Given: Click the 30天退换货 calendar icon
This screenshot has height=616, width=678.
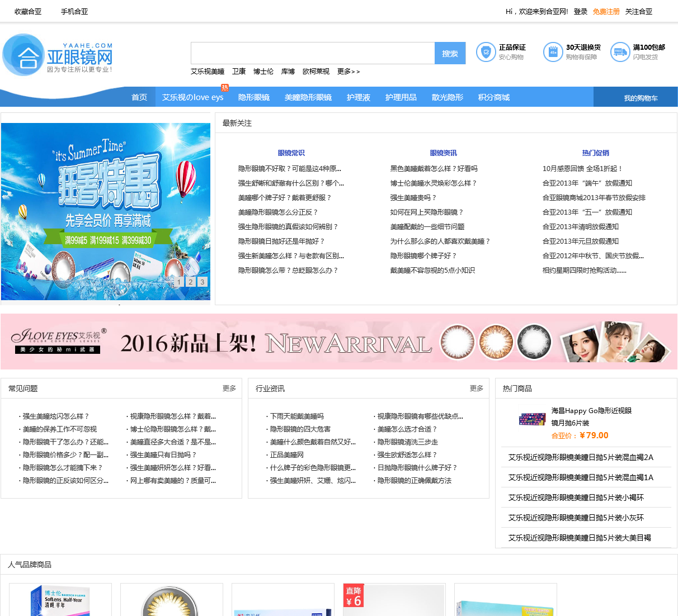Looking at the screenshot, I should pyautogui.click(x=553, y=52).
